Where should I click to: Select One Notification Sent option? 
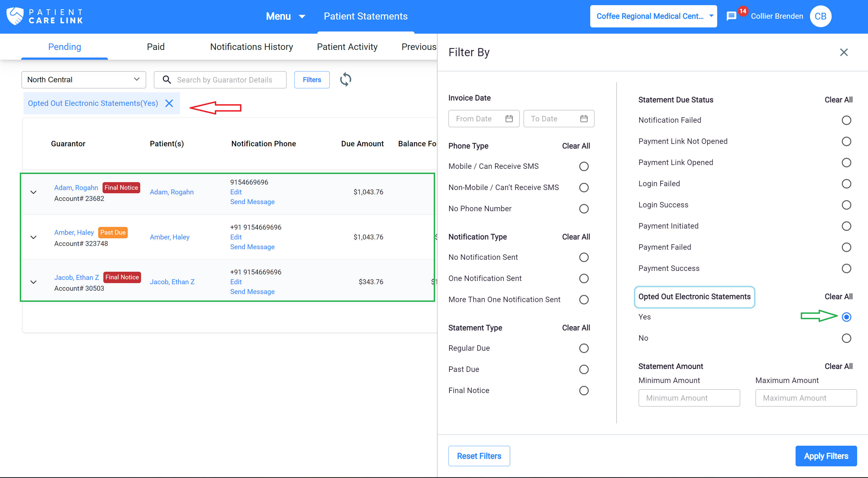(x=584, y=278)
